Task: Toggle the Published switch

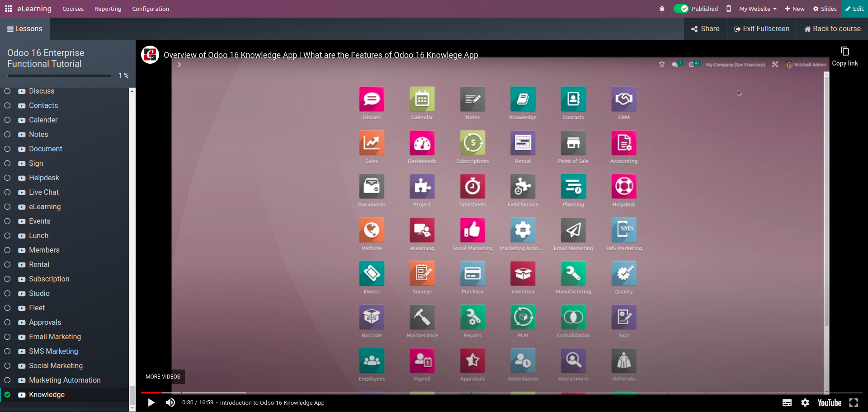Action: click(681, 9)
